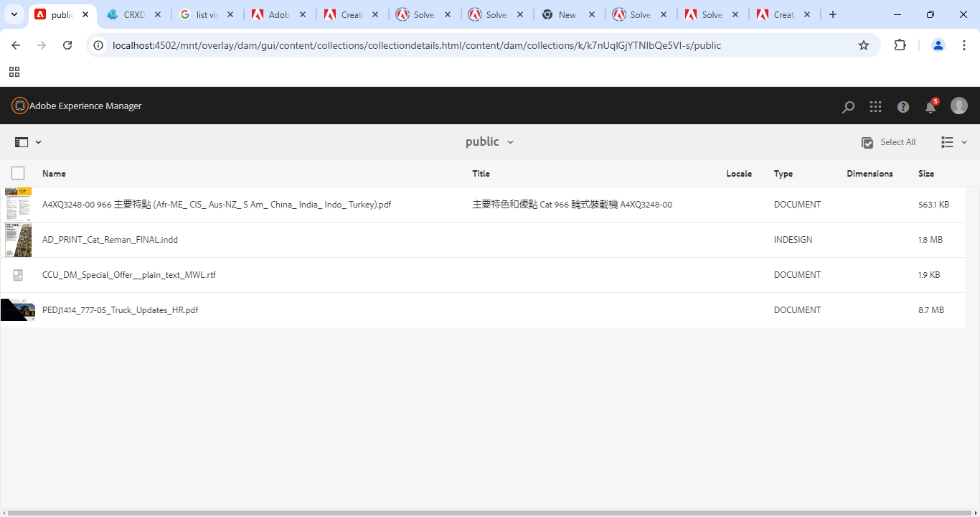Toggle the left rail panel icon
Screen dimensions: 980x517
pyautogui.click(x=22, y=142)
